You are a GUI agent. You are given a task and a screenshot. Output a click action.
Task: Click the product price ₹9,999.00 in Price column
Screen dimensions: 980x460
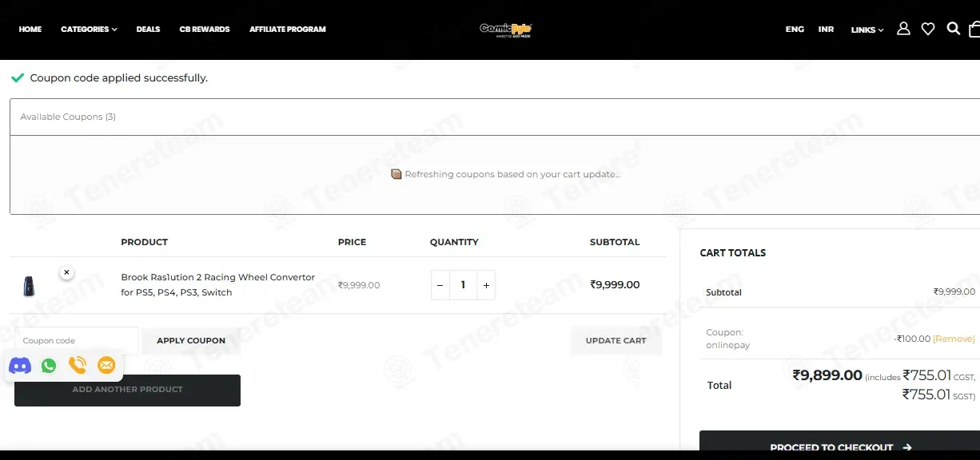click(x=359, y=285)
